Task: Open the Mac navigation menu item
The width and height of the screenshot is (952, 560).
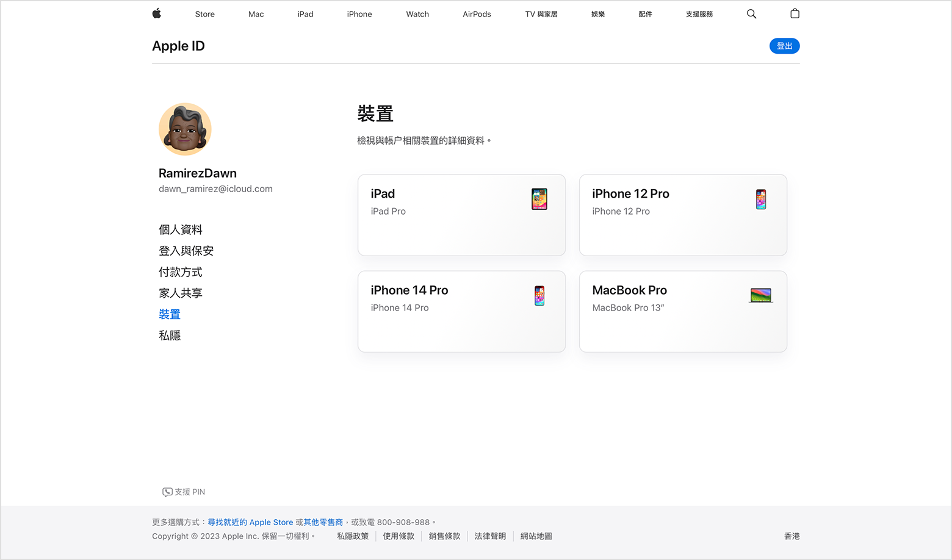Action: [x=256, y=14]
